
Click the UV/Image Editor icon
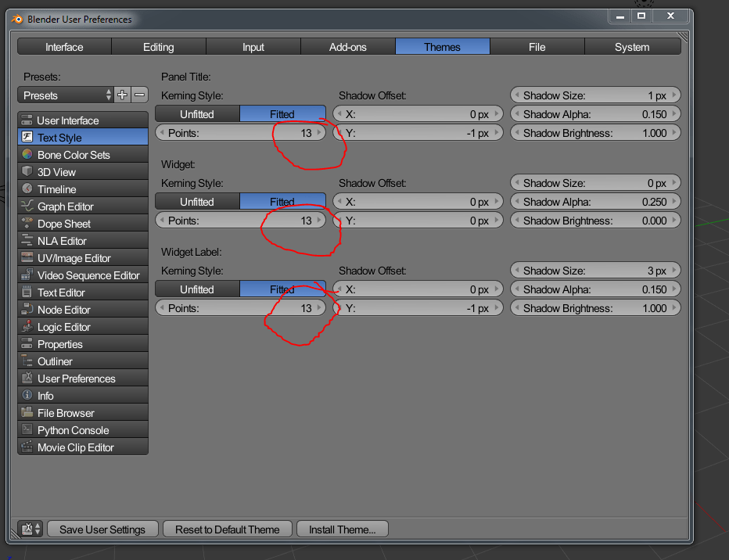[26, 257]
